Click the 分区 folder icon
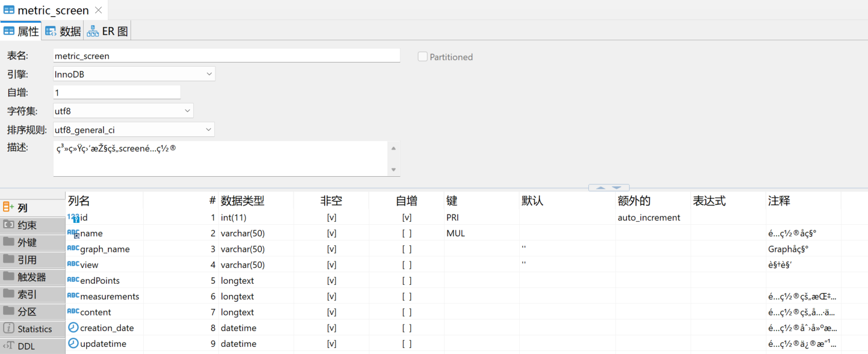This screenshot has height=354, width=868. 8,311
